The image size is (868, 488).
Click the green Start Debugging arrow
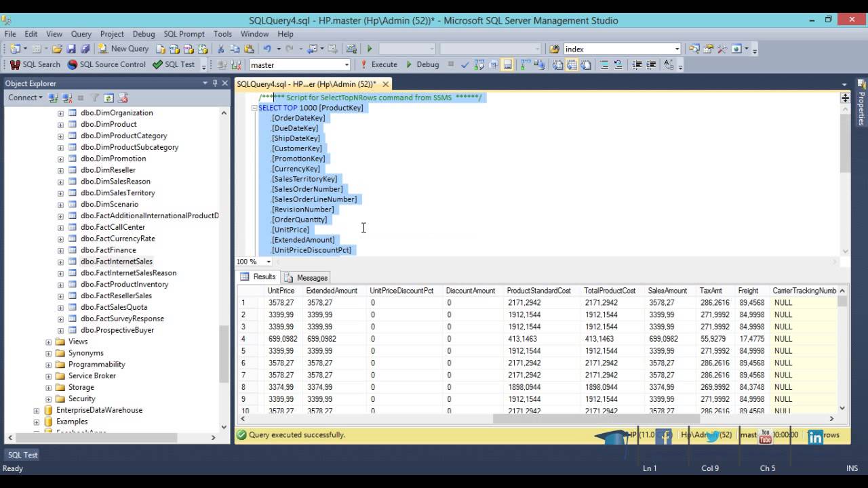[x=370, y=49]
